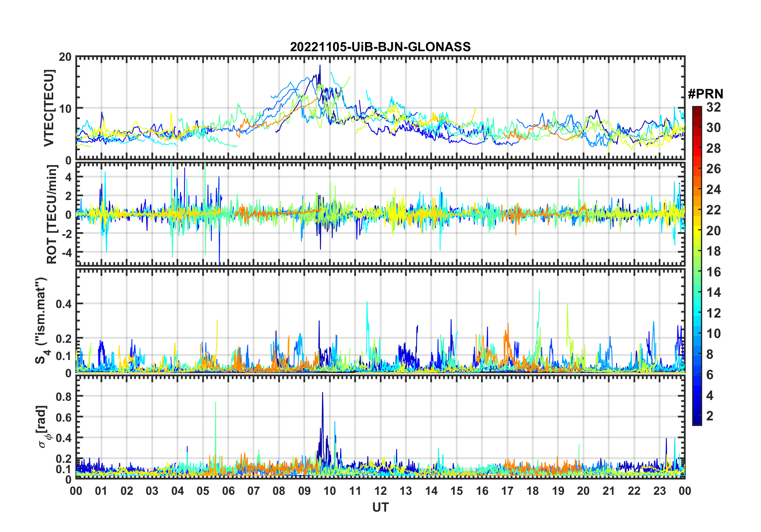The width and height of the screenshot is (761, 532).
Task: Click x-axis tick label 23
Action: (x=659, y=491)
